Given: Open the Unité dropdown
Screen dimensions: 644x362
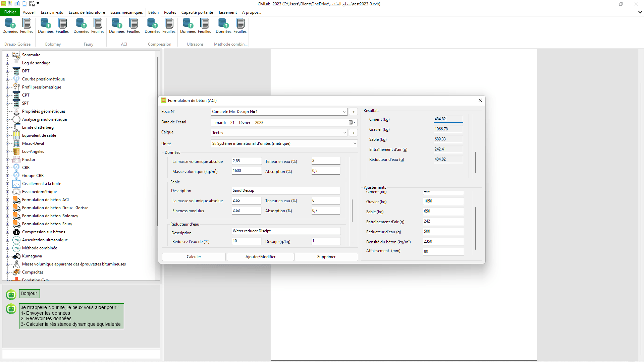Looking at the screenshot, I should (355, 143).
